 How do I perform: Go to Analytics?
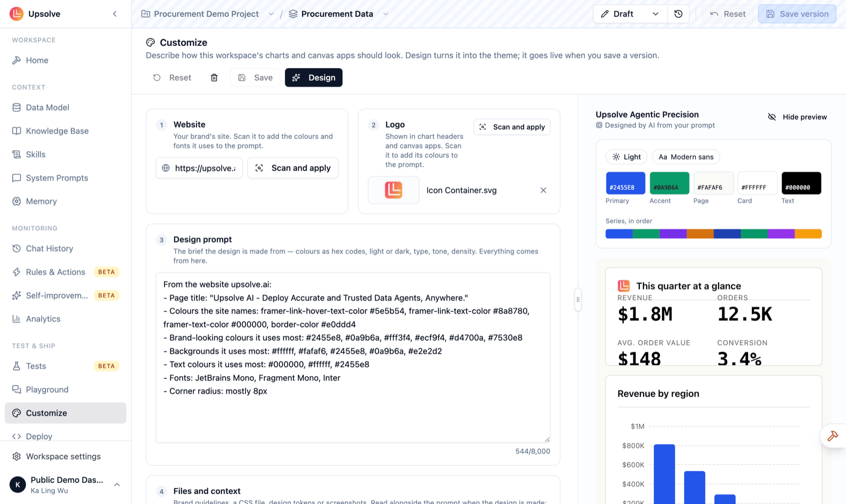66,319
